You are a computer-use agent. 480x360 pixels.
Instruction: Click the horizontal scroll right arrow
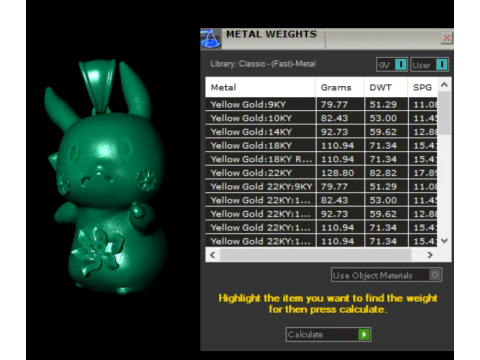point(430,255)
